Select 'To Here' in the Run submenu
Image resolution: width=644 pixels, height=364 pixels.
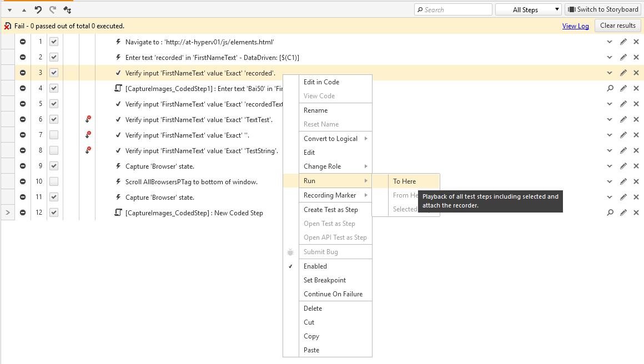405,181
